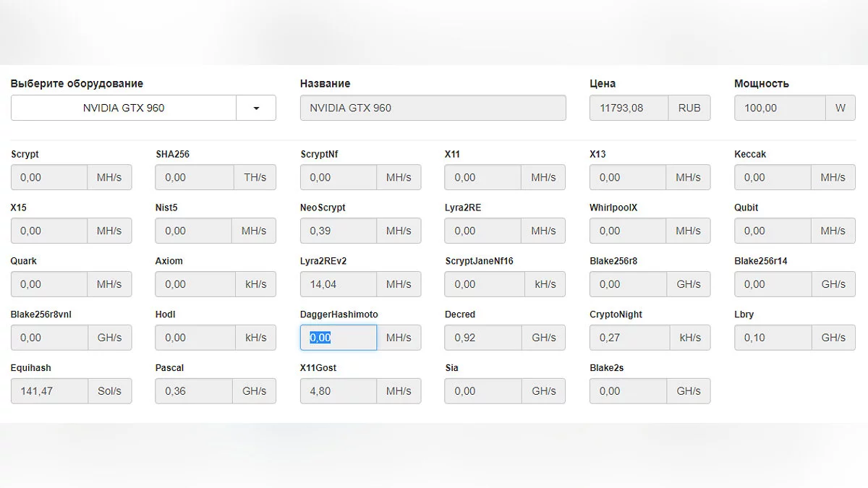Edit the Equihash value 141,47
868x488 pixels.
(x=49, y=391)
